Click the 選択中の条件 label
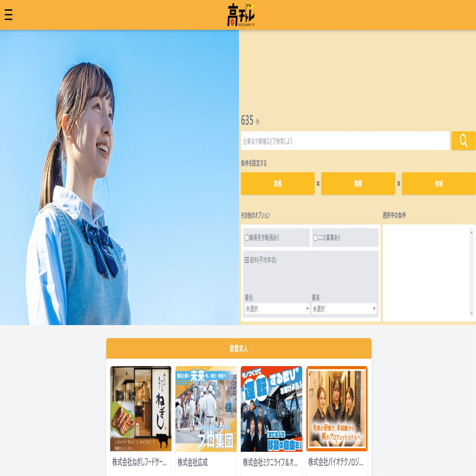This screenshot has width=476, height=476. pyautogui.click(x=394, y=215)
